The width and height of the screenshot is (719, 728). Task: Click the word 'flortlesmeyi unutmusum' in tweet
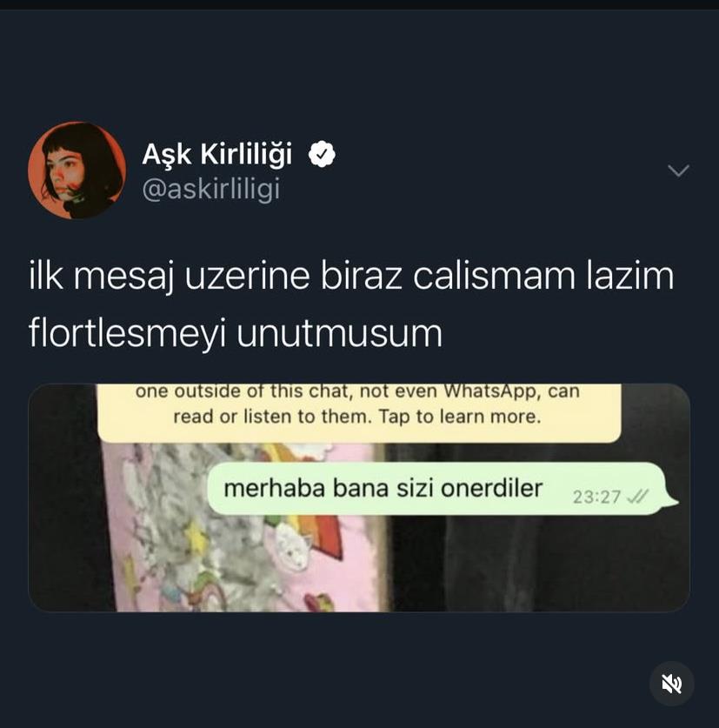tap(236, 333)
